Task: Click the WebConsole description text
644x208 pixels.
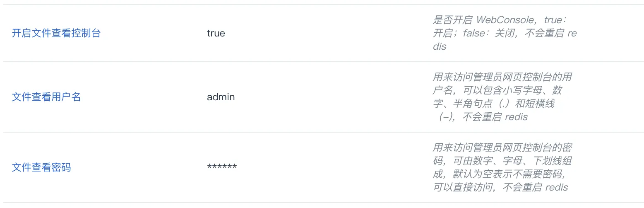Action: click(x=505, y=33)
